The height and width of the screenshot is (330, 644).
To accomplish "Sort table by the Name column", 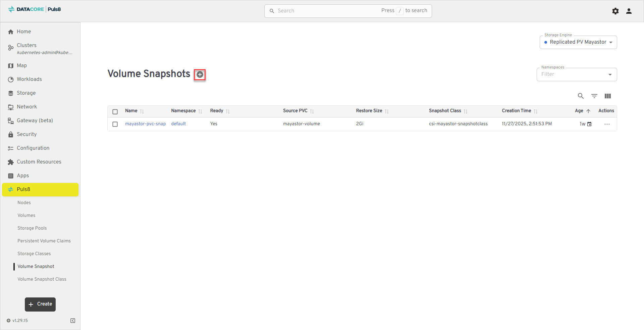I will click(131, 111).
